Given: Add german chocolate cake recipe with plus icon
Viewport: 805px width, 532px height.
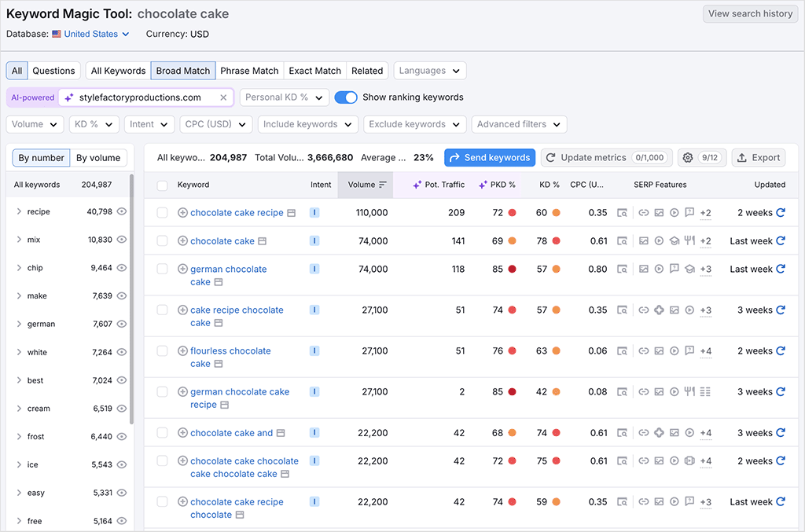Looking at the screenshot, I should [182, 392].
